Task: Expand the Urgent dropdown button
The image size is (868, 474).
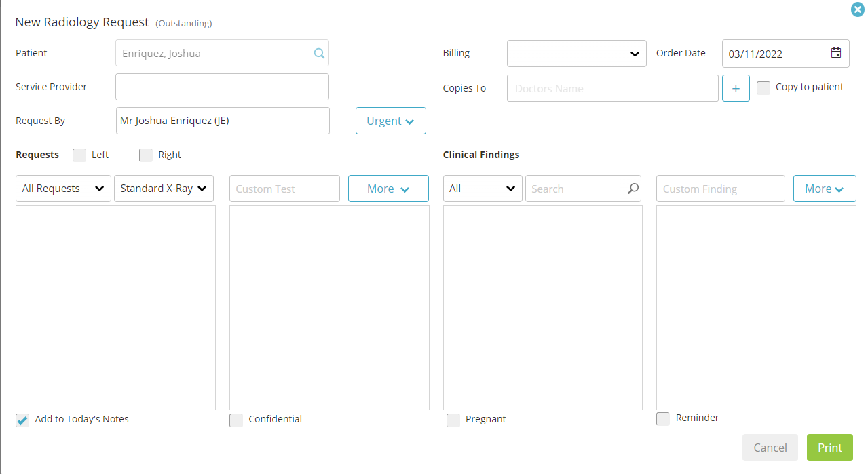Action: (x=391, y=121)
